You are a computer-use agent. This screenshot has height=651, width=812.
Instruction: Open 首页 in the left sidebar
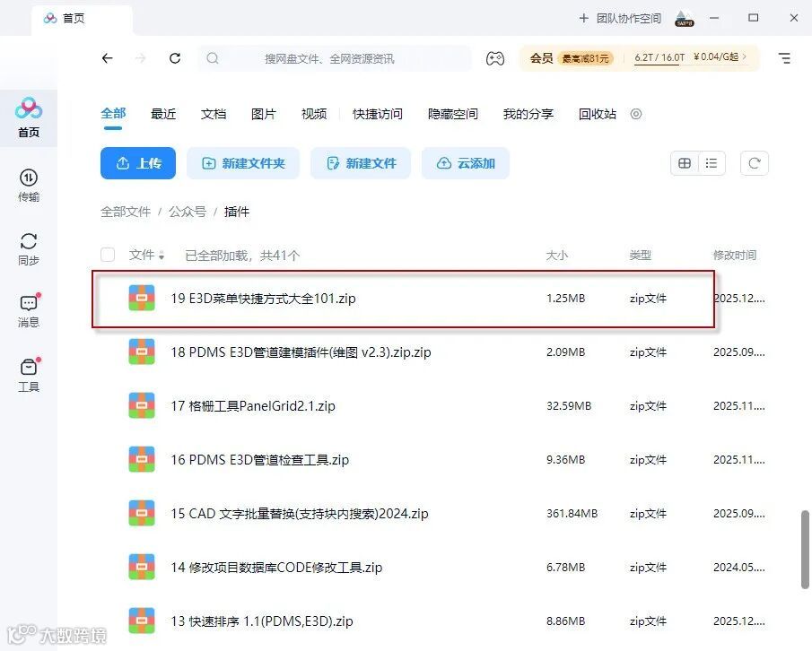pyautogui.click(x=29, y=117)
